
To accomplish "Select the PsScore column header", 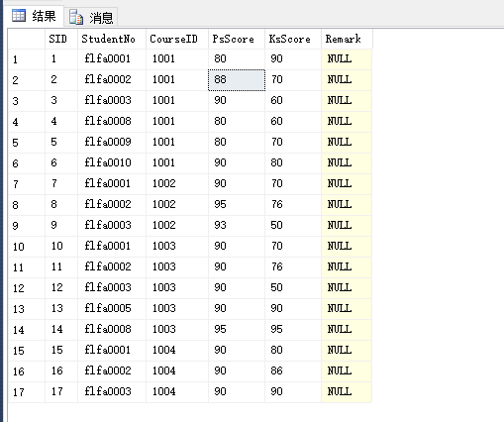I will (237, 39).
